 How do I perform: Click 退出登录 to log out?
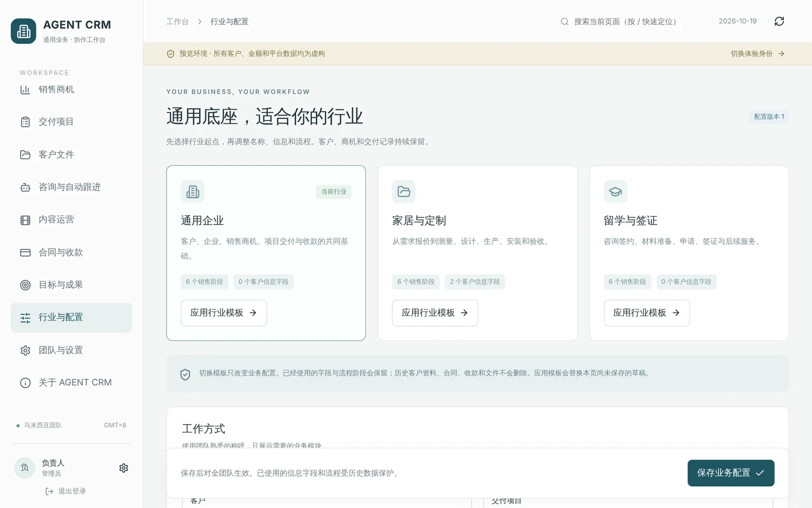pyautogui.click(x=66, y=491)
